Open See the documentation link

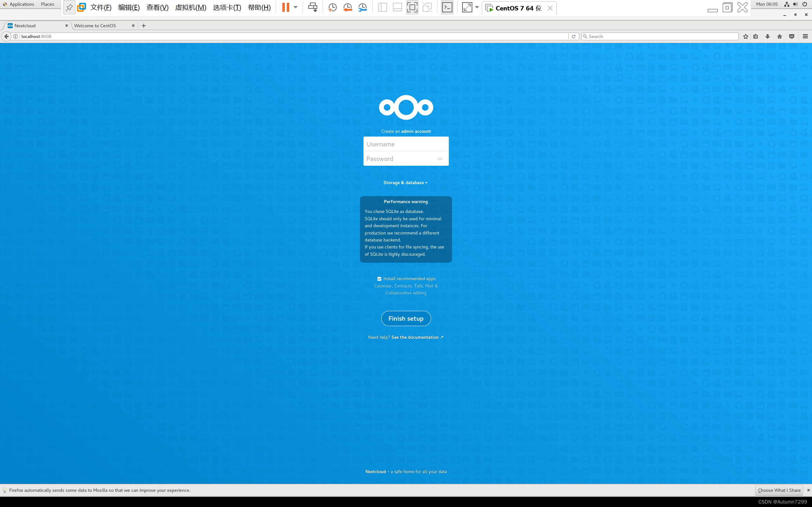(417, 337)
